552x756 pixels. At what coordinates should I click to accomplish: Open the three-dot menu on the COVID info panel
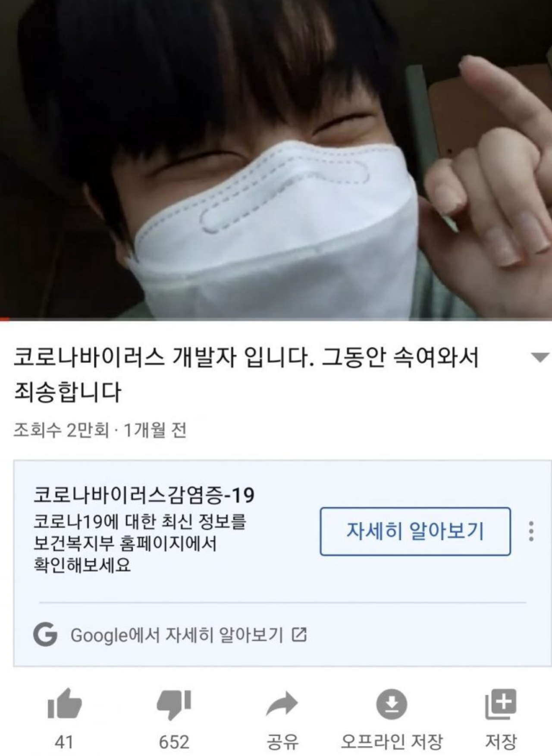point(531,531)
